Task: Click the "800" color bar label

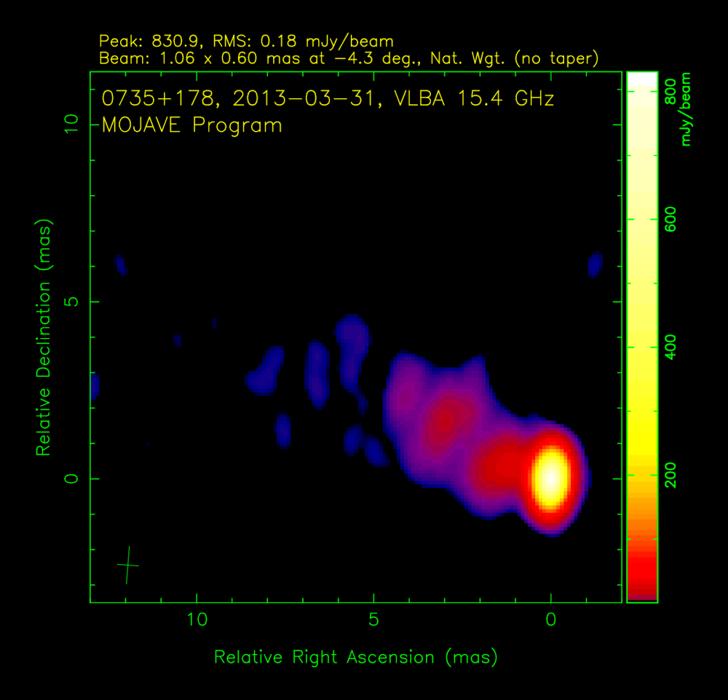Action: point(670,91)
